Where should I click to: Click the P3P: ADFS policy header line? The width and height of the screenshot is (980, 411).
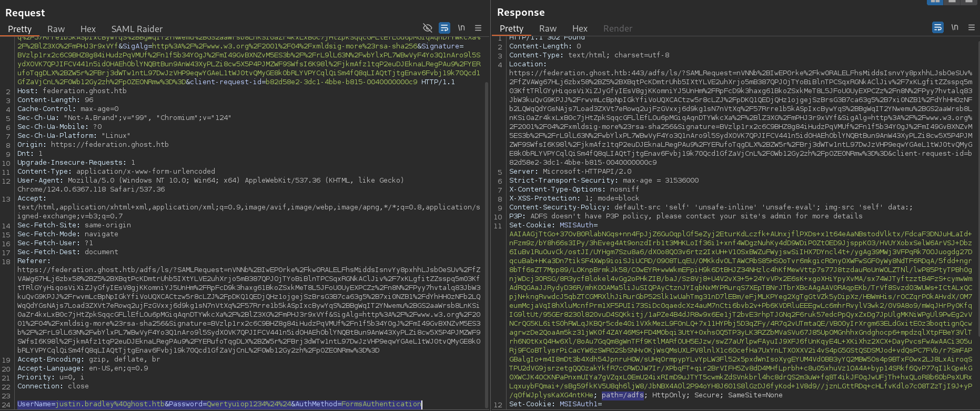tap(686, 216)
